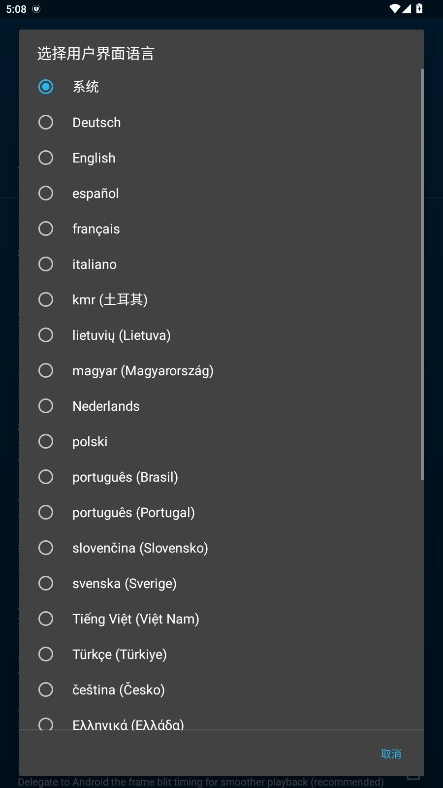Select English radio button
This screenshot has height=788, width=443.
(x=221, y=158)
